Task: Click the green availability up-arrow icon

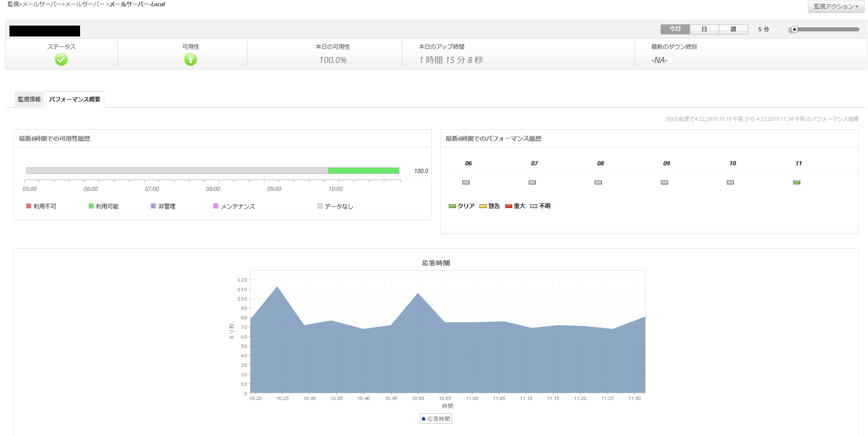Action: click(190, 59)
